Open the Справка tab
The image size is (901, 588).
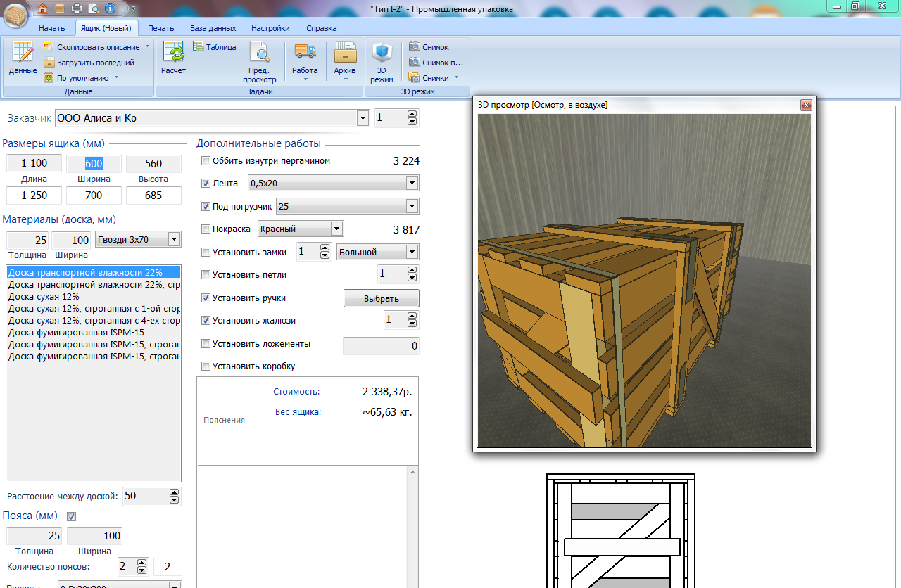point(321,28)
